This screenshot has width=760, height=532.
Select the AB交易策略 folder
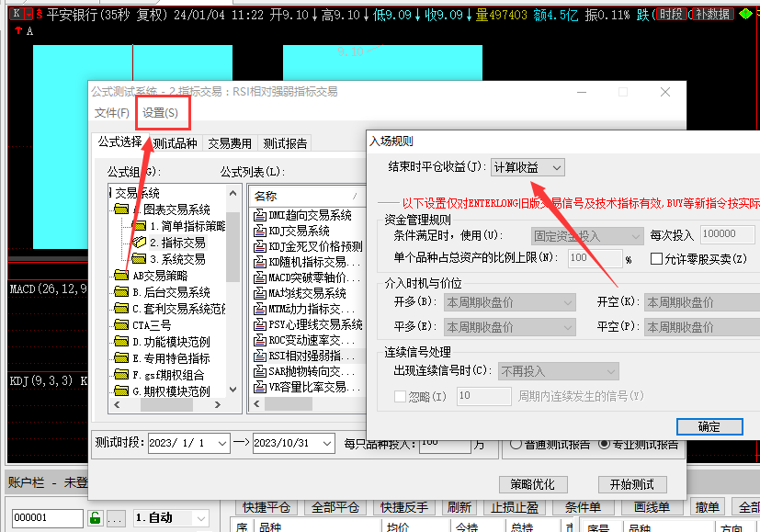tap(160, 276)
